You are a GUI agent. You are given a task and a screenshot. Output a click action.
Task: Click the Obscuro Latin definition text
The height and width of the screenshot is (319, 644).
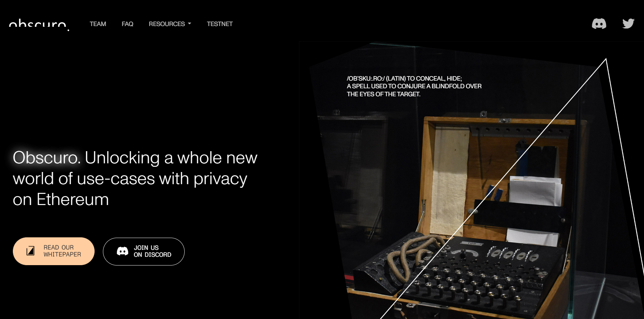point(414,86)
